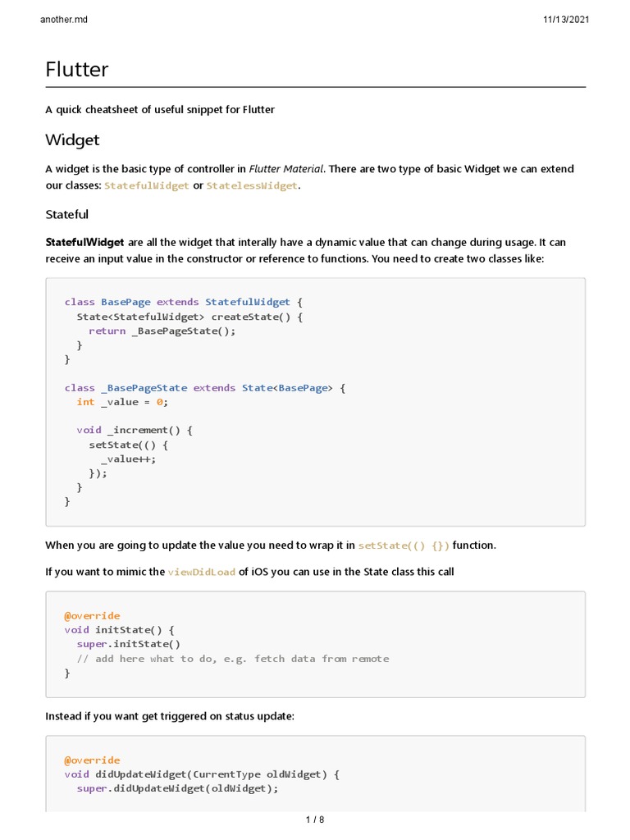Click the "1 / 8" page number footer

coord(315,819)
